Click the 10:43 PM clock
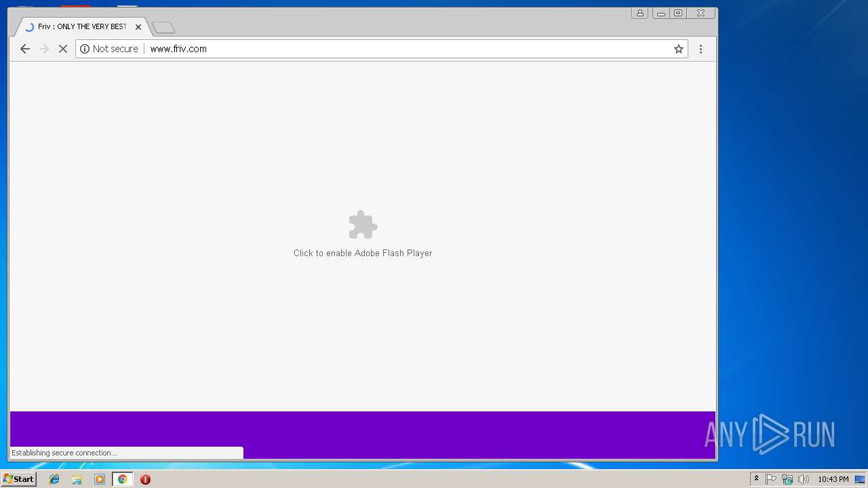Viewport: 868px width, 488px height. (833, 479)
